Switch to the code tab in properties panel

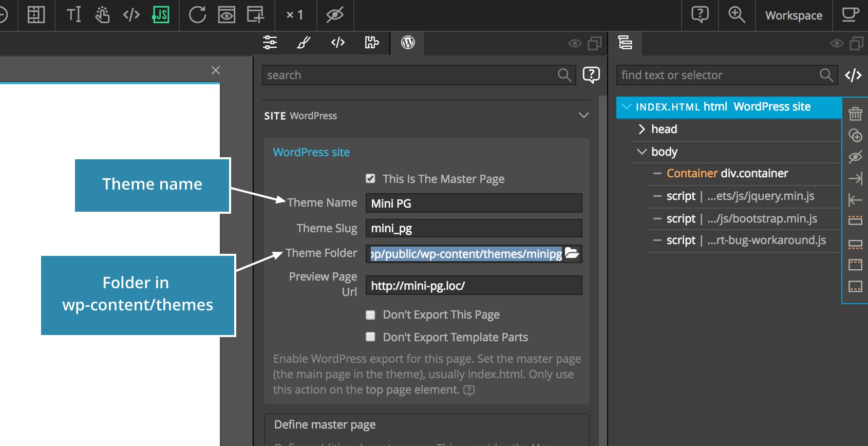coord(338,43)
